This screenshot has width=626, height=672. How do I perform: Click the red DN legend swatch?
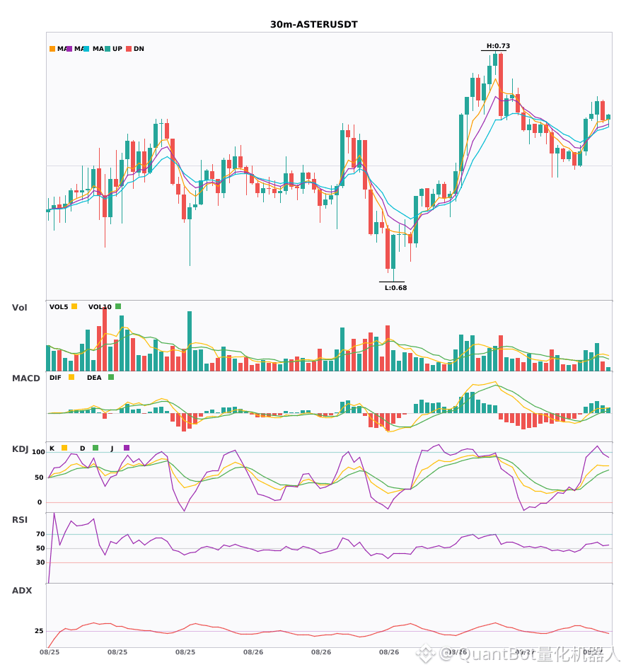[x=129, y=49]
